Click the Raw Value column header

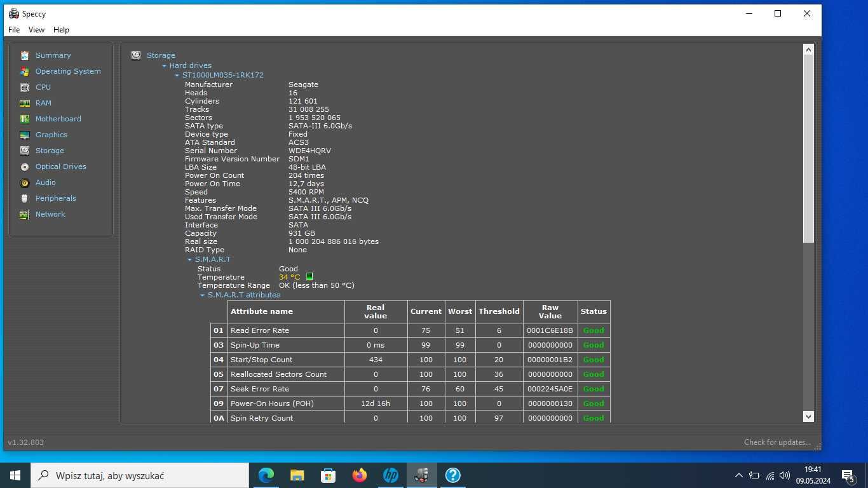[550, 311]
